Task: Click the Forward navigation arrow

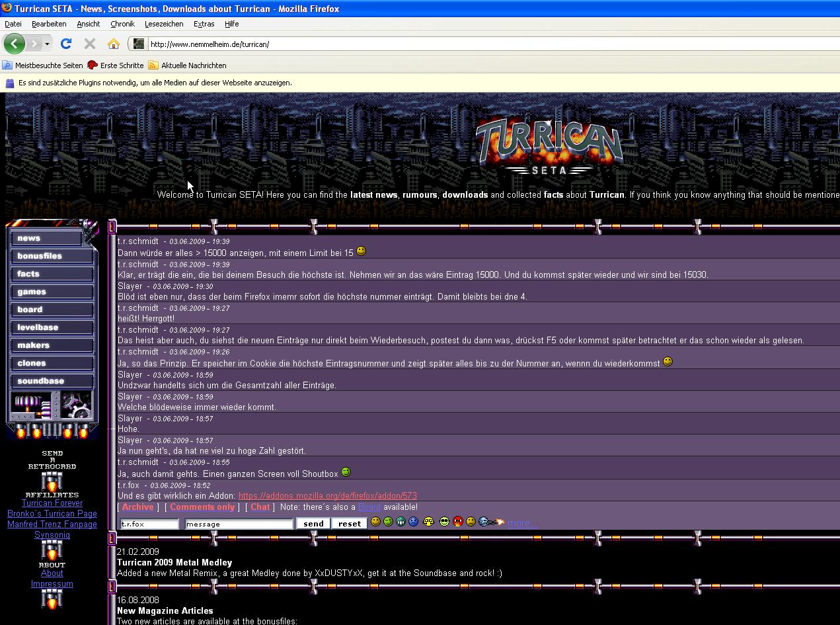Action: (x=34, y=44)
